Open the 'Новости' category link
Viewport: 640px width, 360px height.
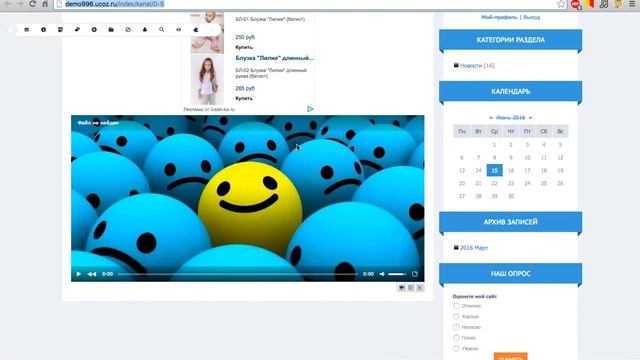(x=471, y=65)
